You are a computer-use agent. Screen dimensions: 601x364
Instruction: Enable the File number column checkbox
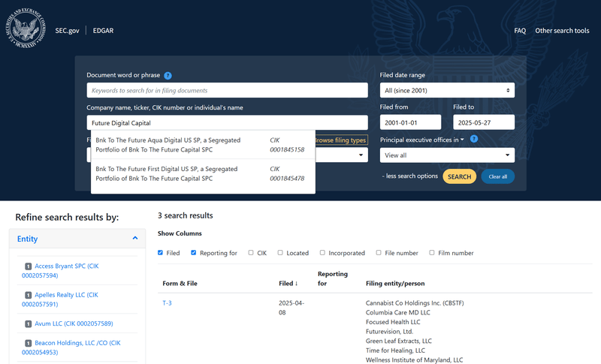(379, 253)
